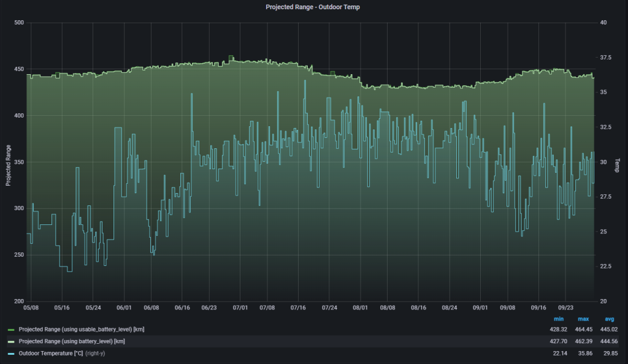
Task: Click the Projected Range left axis title
Action: pos(8,165)
